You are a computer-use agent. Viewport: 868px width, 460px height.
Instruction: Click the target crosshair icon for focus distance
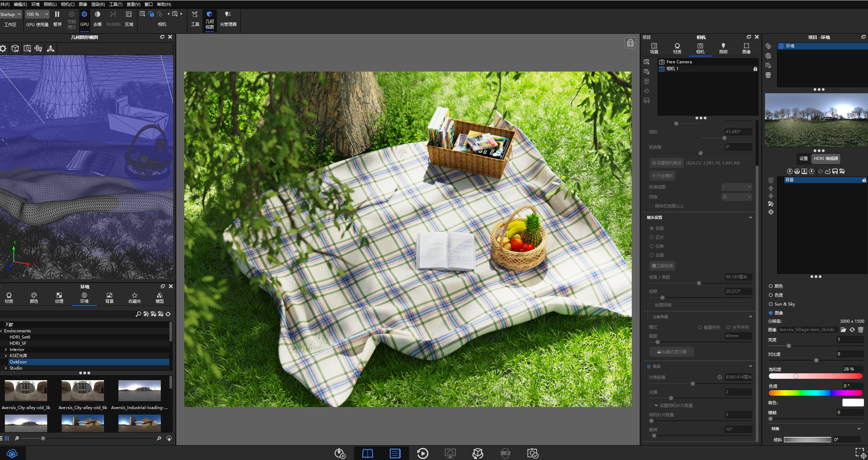(x=720, y=377)
